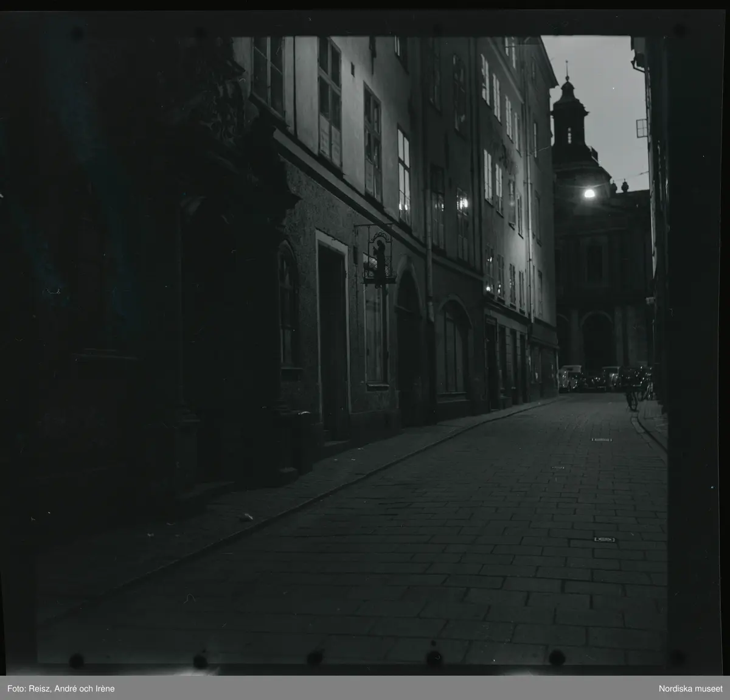Image resolution: width=730 pixels, height=700 pixels.
Task: Click the arched shop window right of drainpipe
Action: (x=455, y=347)
